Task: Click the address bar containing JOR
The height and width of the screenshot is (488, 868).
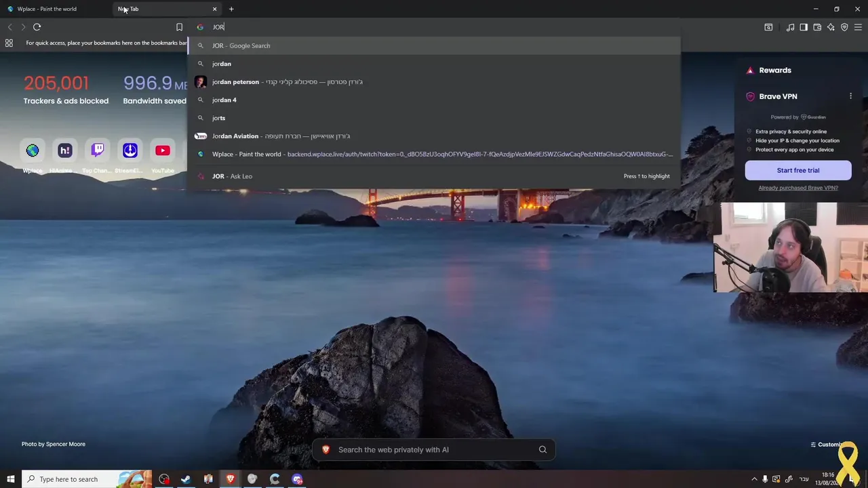Action: [x=434, y=27]
